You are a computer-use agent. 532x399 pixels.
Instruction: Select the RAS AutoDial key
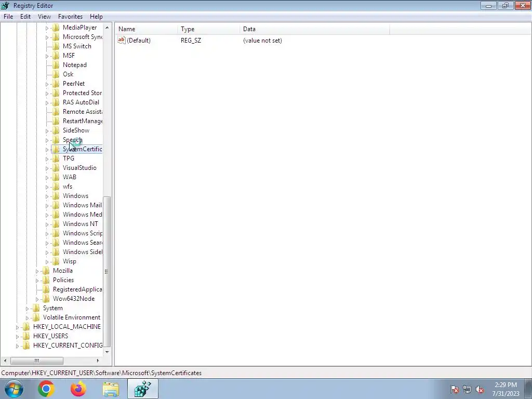click(x=81, y=102)
